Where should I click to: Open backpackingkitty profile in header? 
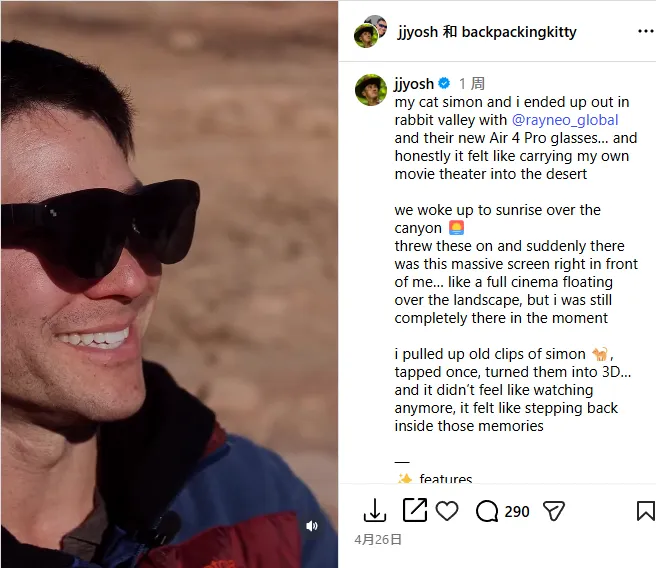(x=519, y=32)
